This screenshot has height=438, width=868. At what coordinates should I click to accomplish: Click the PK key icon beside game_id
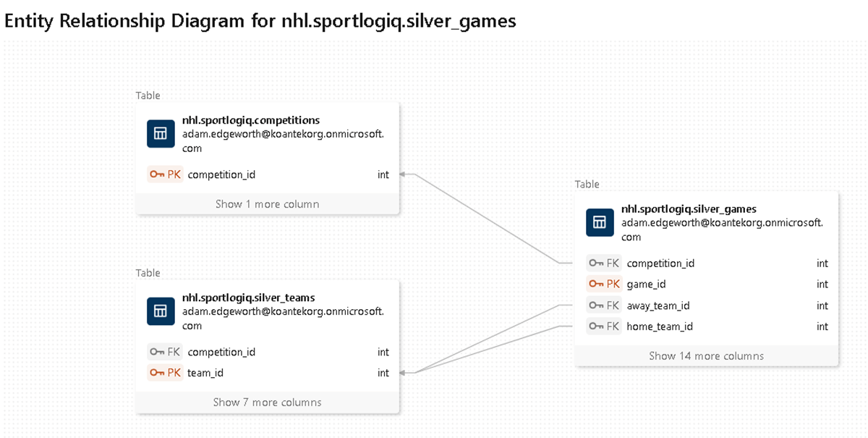[x=596, y=285]
